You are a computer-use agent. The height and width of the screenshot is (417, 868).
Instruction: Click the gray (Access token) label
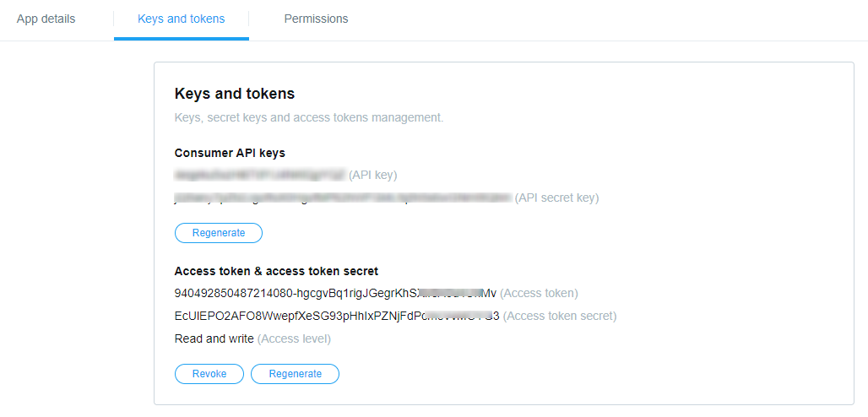539,293
